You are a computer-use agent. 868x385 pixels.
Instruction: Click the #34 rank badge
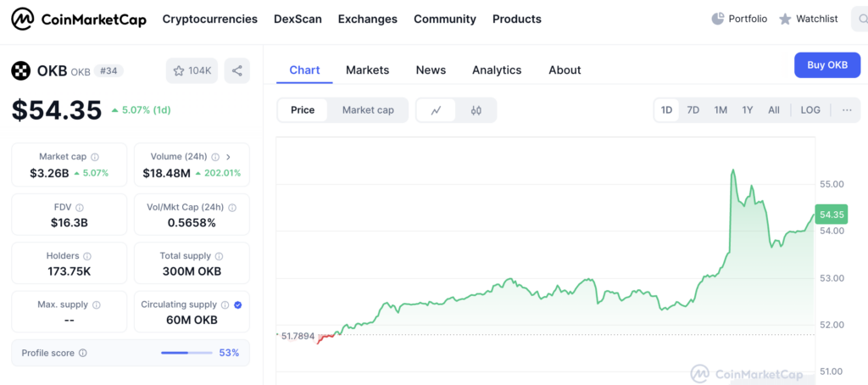(x=108, y=71)
